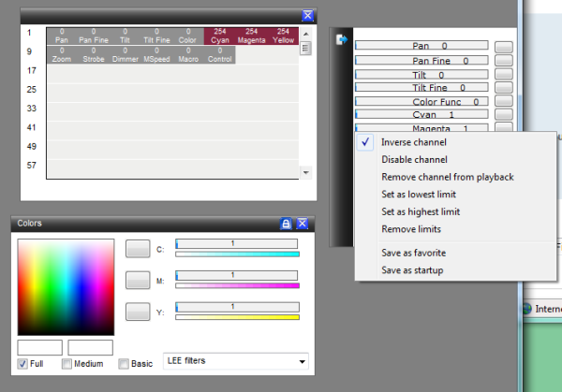Enable the Full checkbox

(22, 364)
